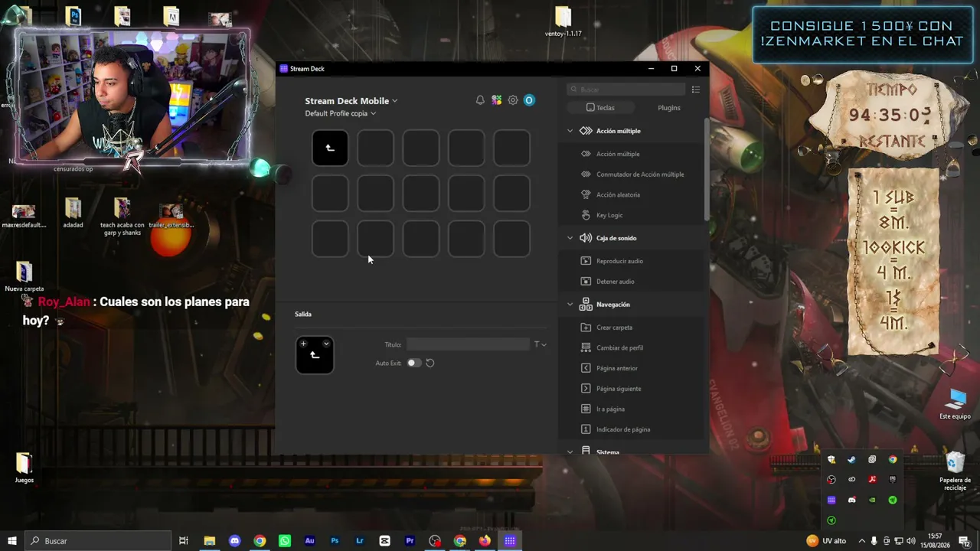Open Premiere Pro from the taskbar

click(410, 541)
